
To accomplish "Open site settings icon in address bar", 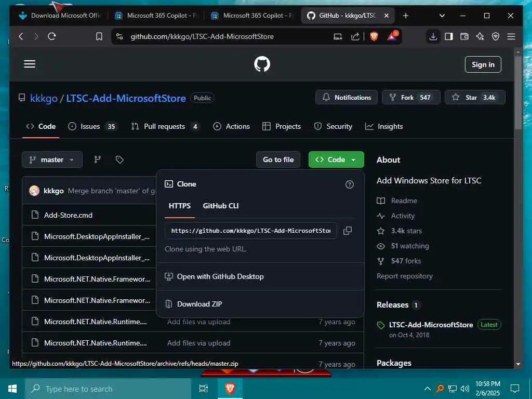I will click(x=119, y=36).
